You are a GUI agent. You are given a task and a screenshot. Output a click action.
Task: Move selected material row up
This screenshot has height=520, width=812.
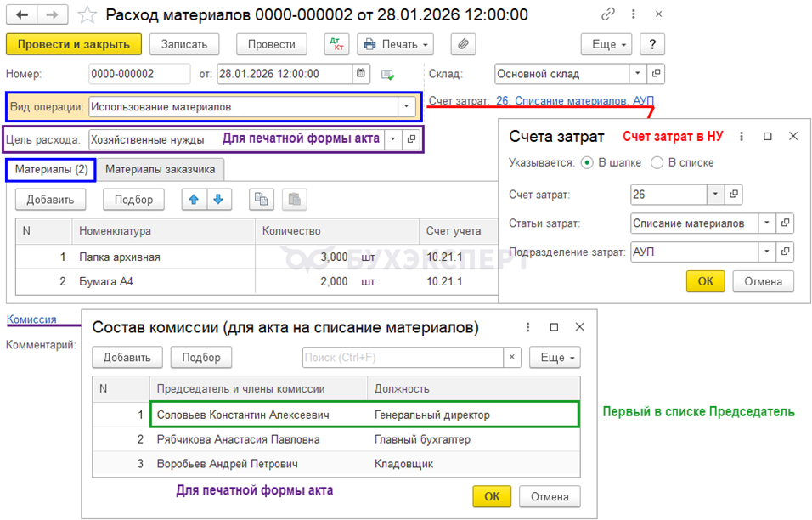pyautogui.click(x=194, y=200)
